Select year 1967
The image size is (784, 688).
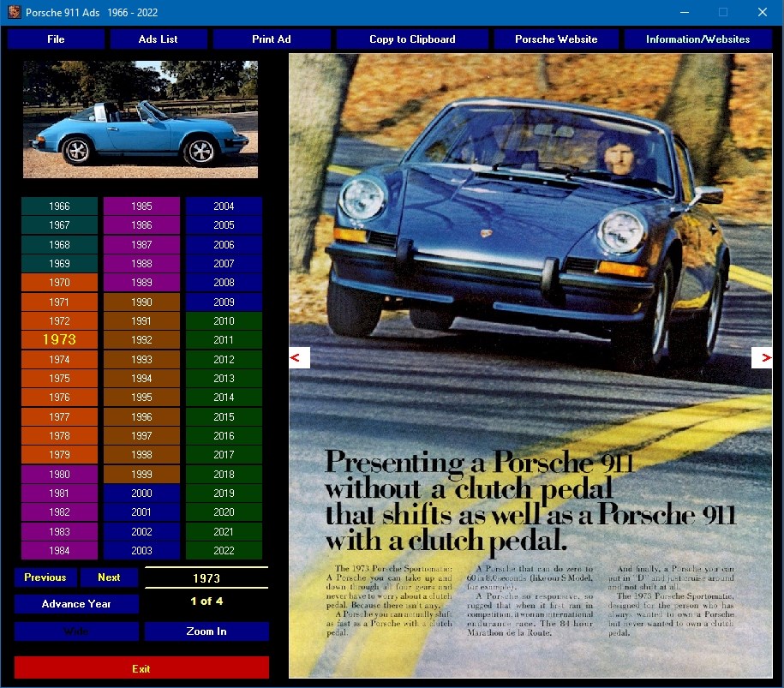pyautogui.click(x=59, y=225)
